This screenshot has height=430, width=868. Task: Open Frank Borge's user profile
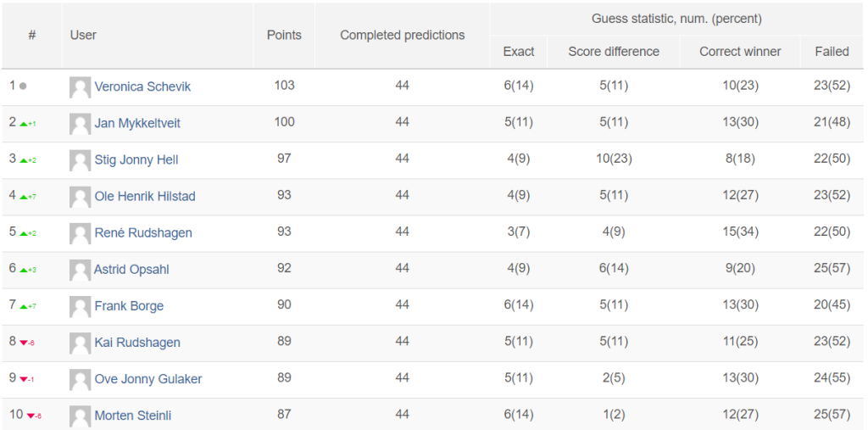tap(129, 306)
